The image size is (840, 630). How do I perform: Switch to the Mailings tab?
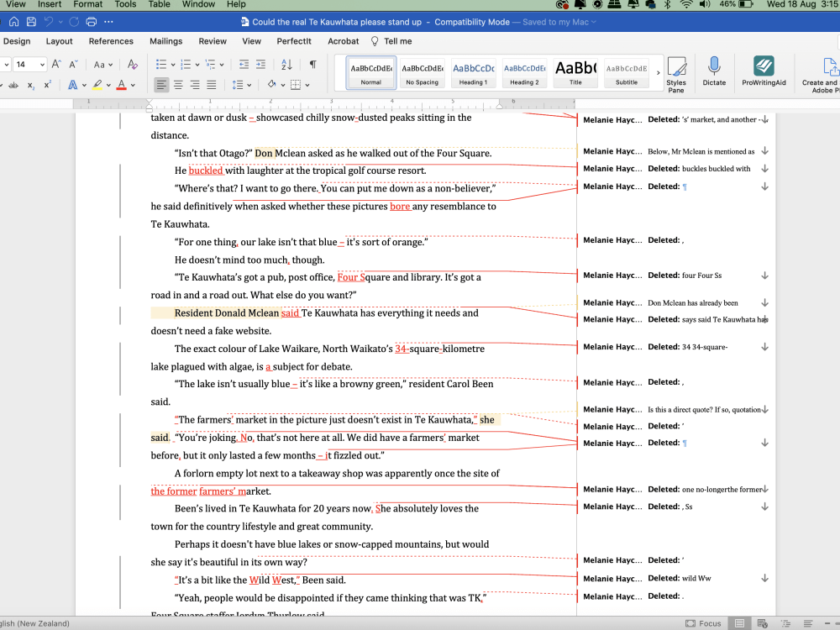pos(166,41)
